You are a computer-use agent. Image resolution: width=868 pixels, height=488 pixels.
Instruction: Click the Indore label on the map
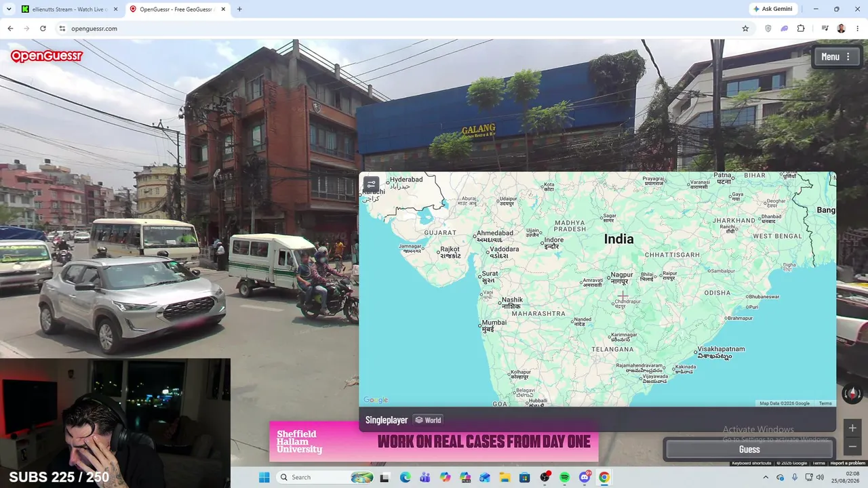(x=553, y=243)
